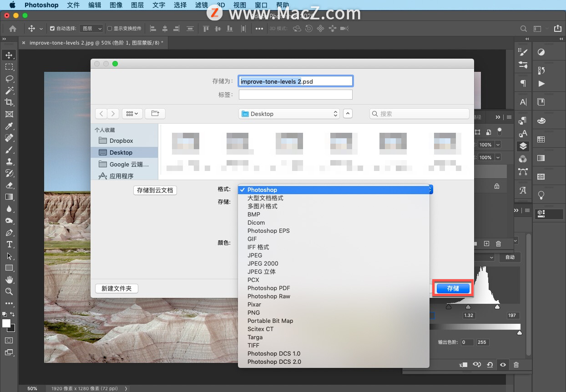Click the Home icon in options bar
Screen dimensions: 566x392
(x=13, y=28)
